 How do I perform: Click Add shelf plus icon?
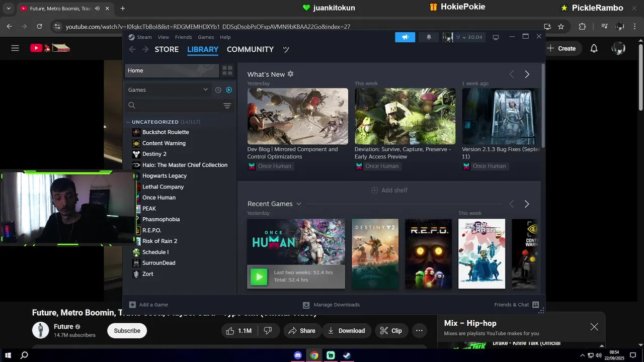click(x=374, y=190)
